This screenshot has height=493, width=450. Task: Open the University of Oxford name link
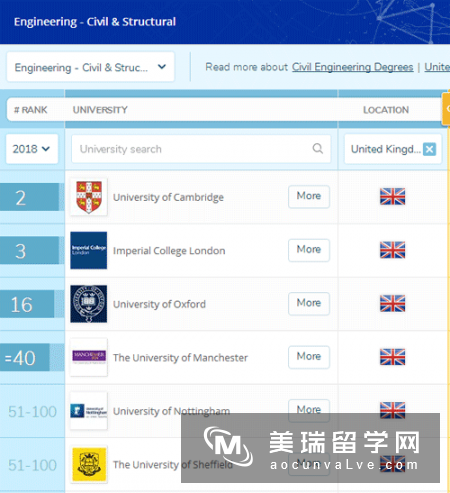pos(159,304)
